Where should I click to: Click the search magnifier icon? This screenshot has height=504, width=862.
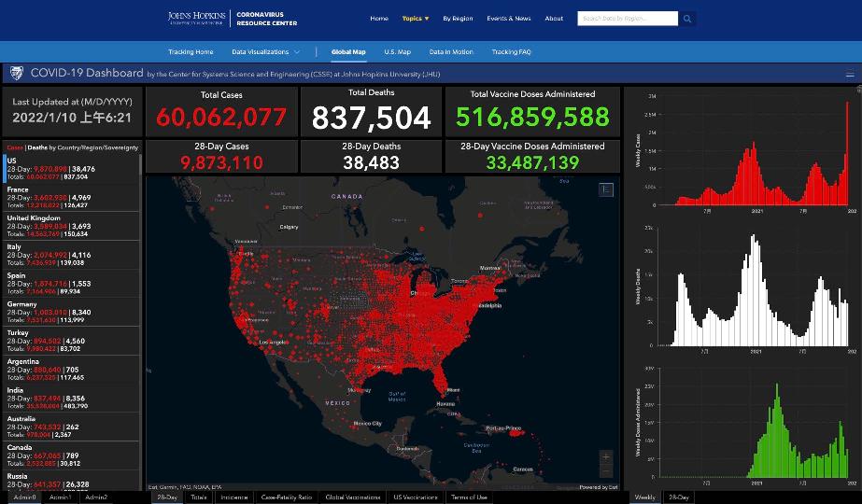[x=687, y=18]
